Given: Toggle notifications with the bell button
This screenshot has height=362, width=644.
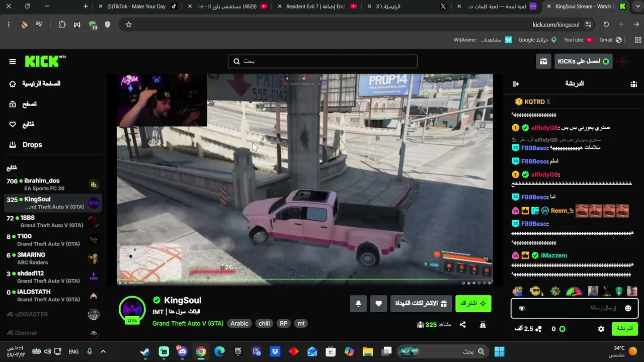Looking at the screenshot, I should (358, 304).
